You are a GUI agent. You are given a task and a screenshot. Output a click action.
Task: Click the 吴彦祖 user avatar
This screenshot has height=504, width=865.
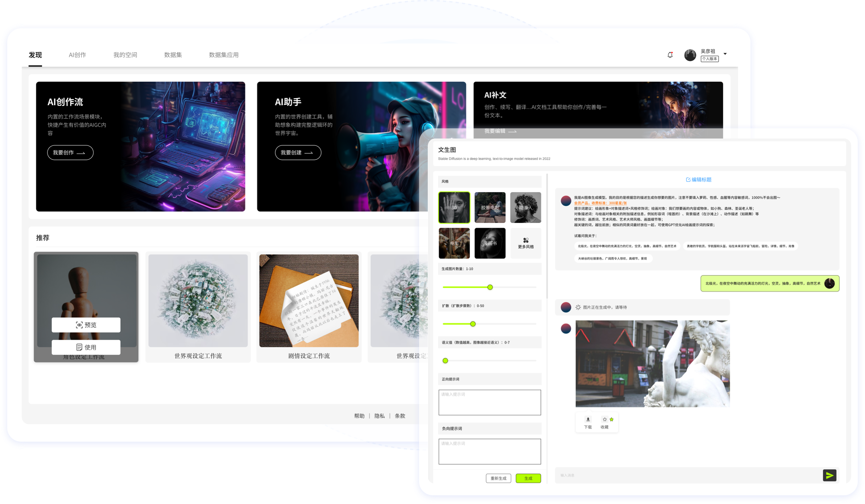coord(690,55)
